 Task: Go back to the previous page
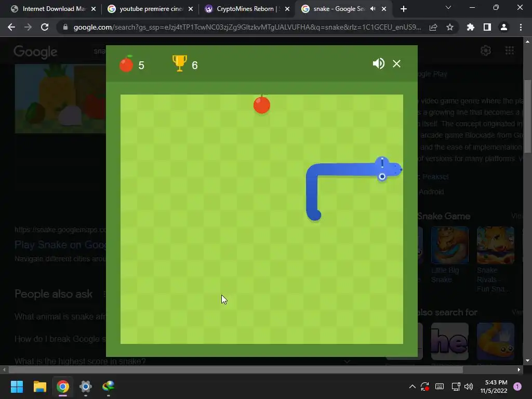(x=11, y=27)
